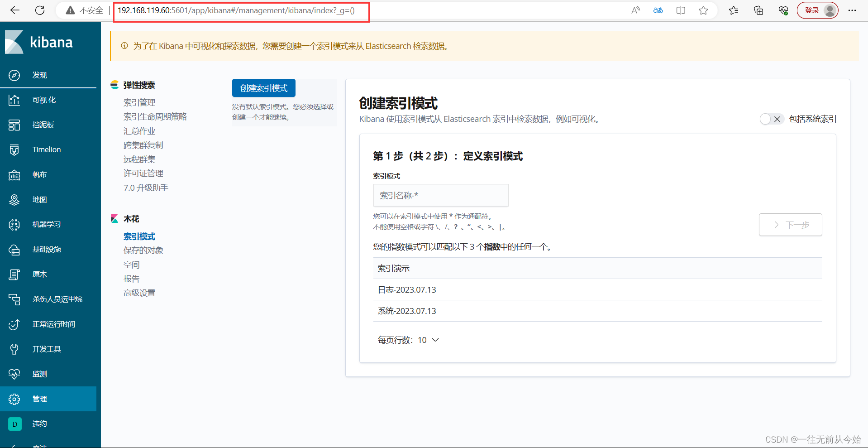The width and height of the screenshot is (868, 448).
Task: Open the Discover (发现) compass icon
Action: (x=14, y=75)
